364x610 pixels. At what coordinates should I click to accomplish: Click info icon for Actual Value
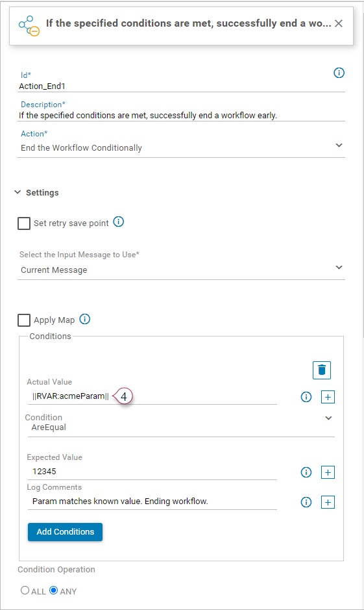coord(306,397)
